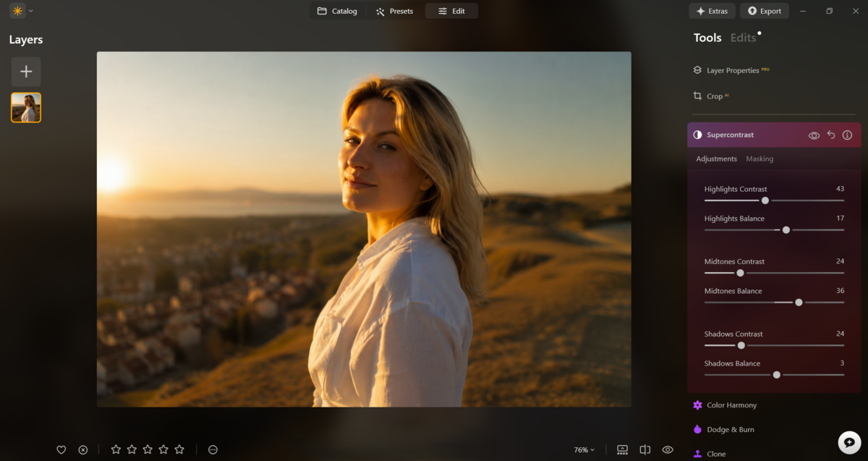868x461 pixels.
Task: Show Supercontrast info icon
Action: click(x=847, y=135)
